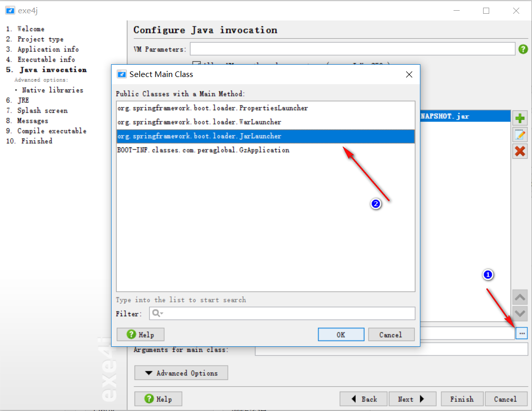Expand Advanced Options
Viewport: 532px width, 411px height.
click(x=181, y=373)
